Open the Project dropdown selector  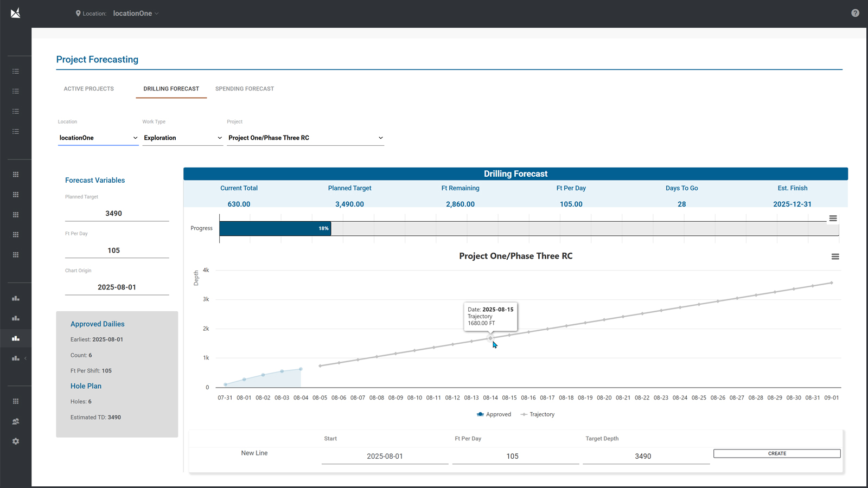point(305,138)
